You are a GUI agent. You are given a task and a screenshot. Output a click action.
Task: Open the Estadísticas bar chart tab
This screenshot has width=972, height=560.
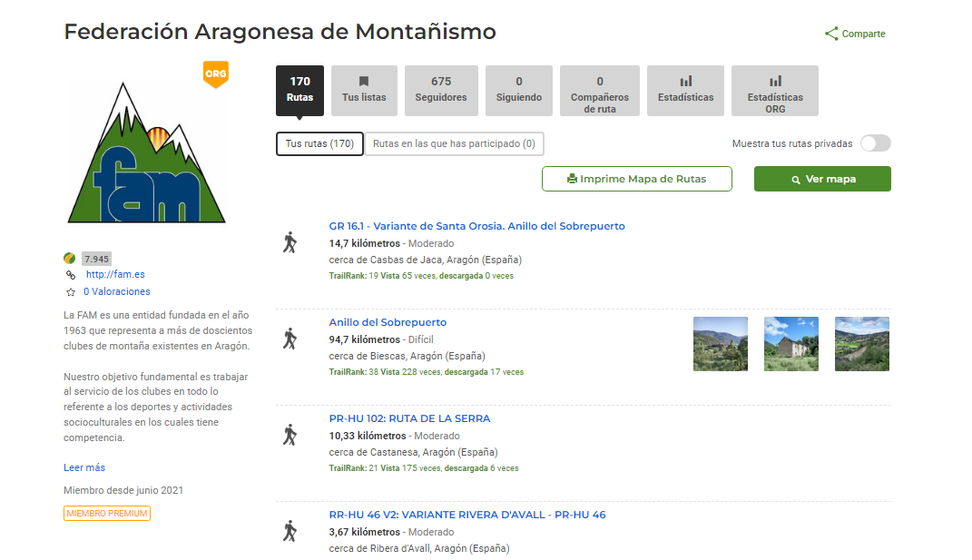coord(685,91)
